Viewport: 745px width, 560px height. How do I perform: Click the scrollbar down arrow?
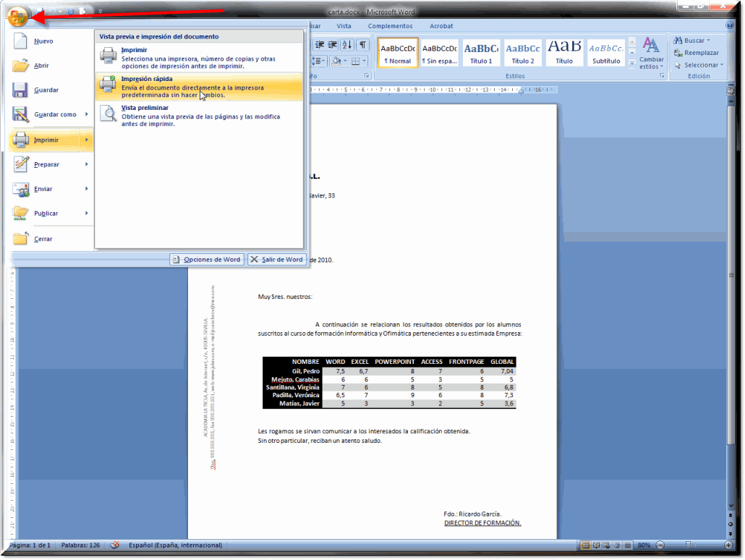click(731, 506)
